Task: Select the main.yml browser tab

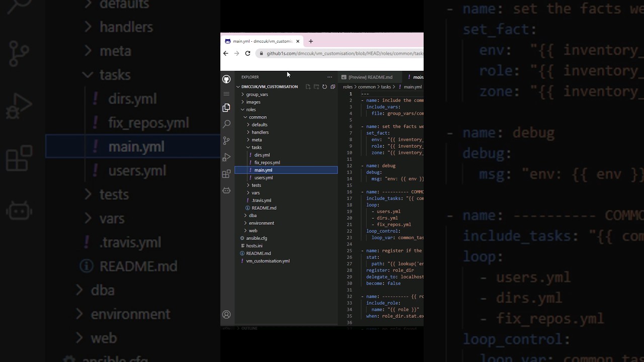Action: pyautogui.click(x=262, y=41)
